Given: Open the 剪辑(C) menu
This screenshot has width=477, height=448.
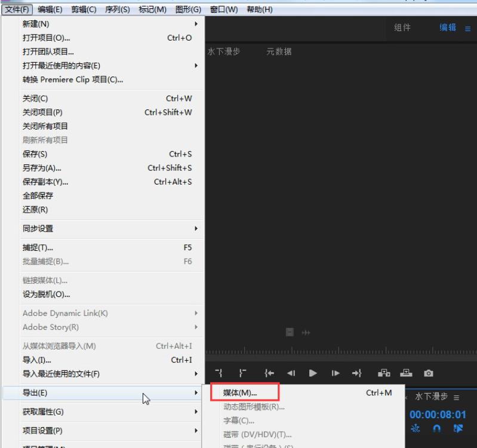Looking at the screenshot, I should pyautogui.click(x=84, y=10).
